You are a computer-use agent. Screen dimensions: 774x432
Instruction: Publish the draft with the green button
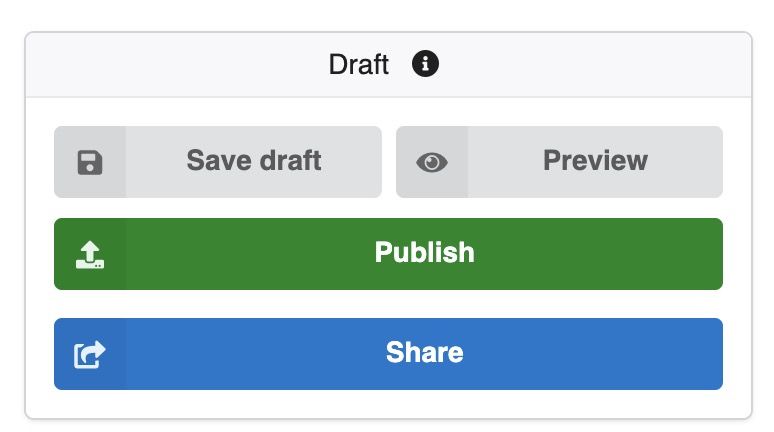[388, 254]
